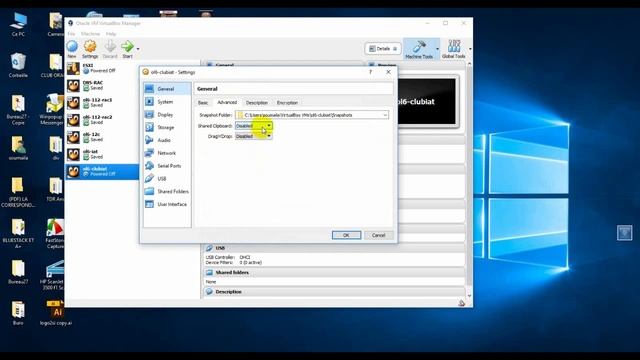The width and height of the screenshot is (640, 360).
Task: Click the Corbeille recycle bin icon
Action: (x=18, y=65)
